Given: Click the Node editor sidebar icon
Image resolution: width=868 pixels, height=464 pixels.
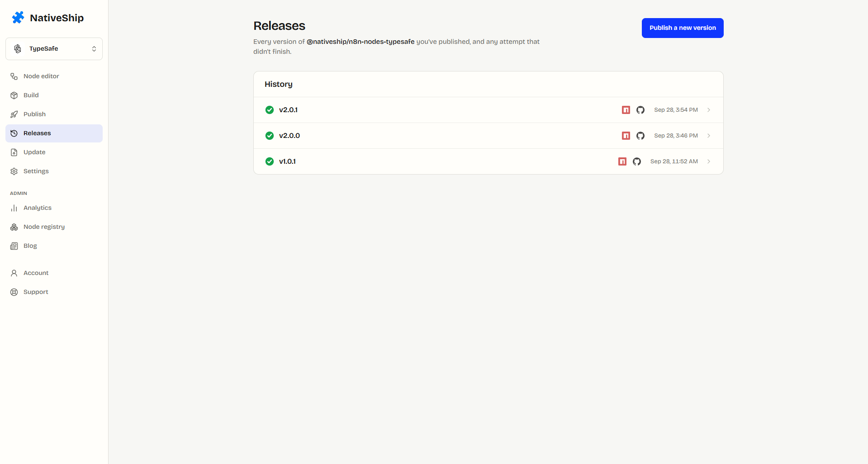Looking at the screenshot, I should [14, 76].
